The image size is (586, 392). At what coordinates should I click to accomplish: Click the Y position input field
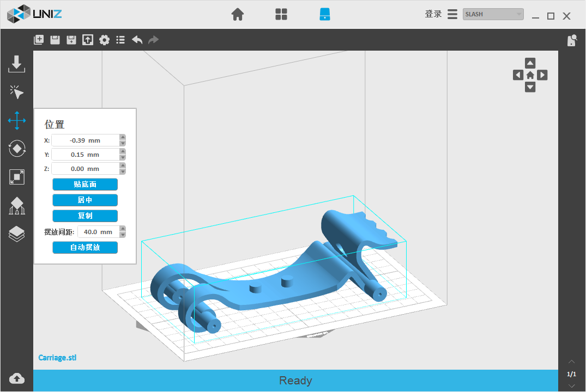(85, 155)
